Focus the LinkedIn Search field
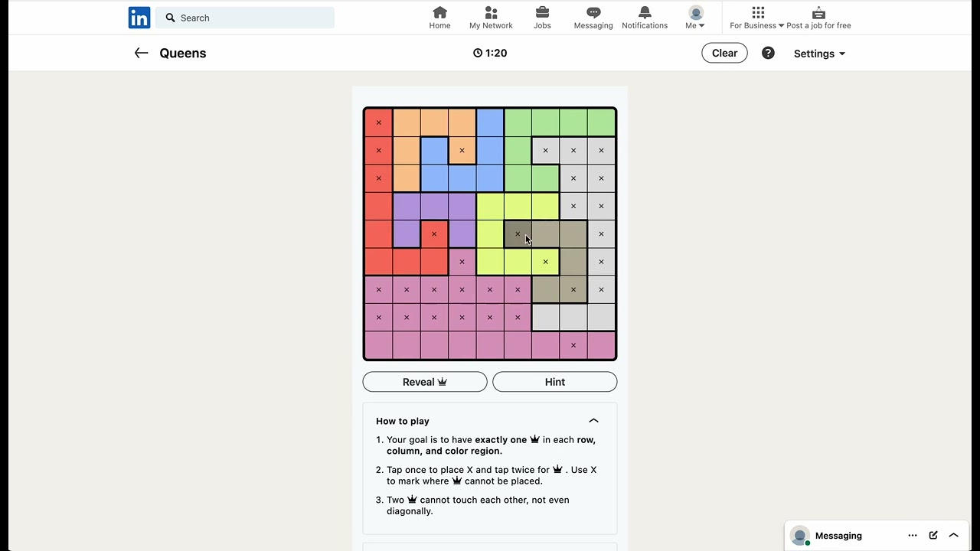This screenshot has height=551, width=980. (x=245, y=18)
